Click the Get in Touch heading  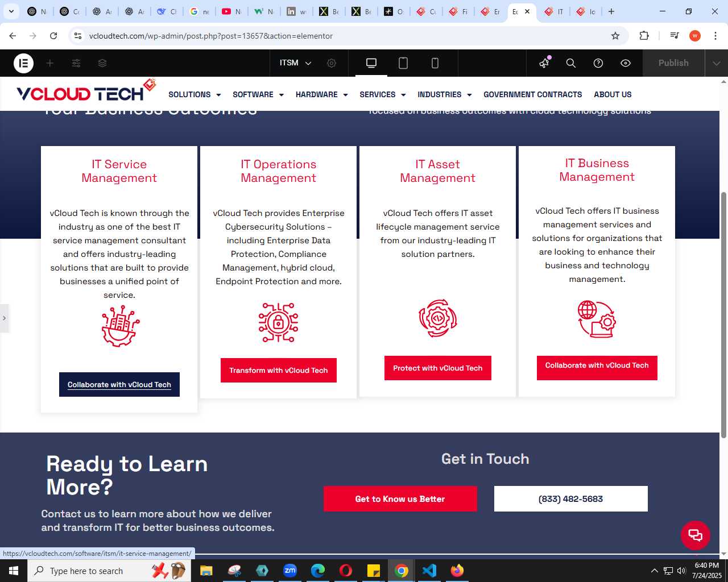(x=485, y=459)
